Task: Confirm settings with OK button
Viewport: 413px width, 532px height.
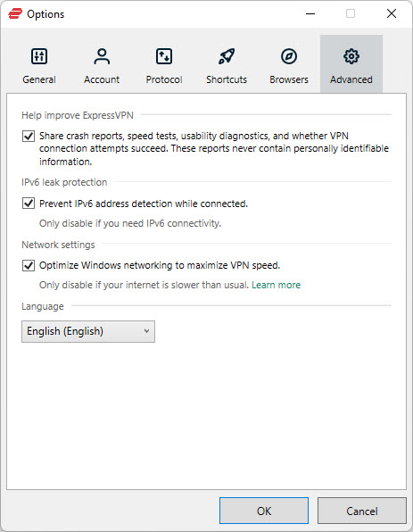Action: pos(264,511)
